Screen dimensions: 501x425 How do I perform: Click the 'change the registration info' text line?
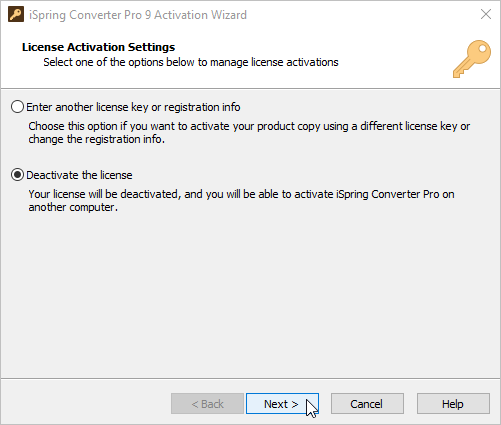pos(97,139)
